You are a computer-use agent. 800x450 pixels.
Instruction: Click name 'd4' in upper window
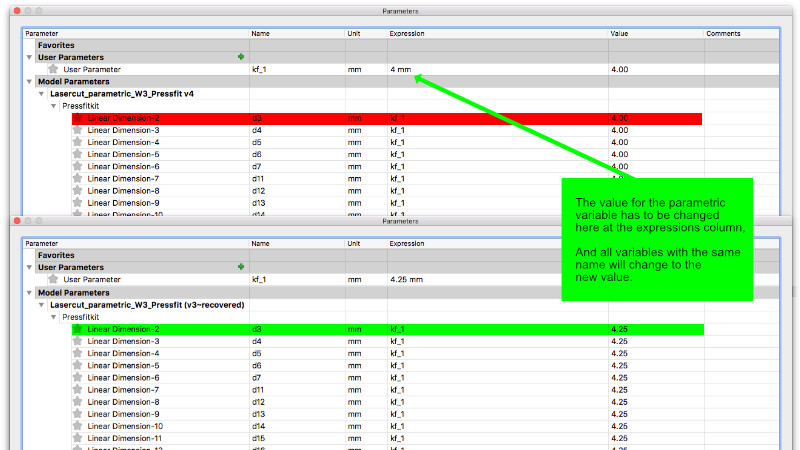point(257,130)
